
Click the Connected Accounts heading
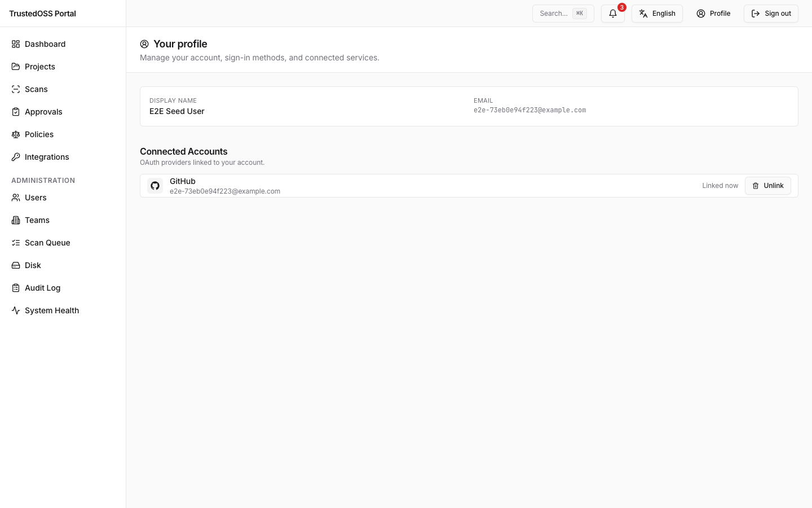pyautogui.click(x=183, y=151)
